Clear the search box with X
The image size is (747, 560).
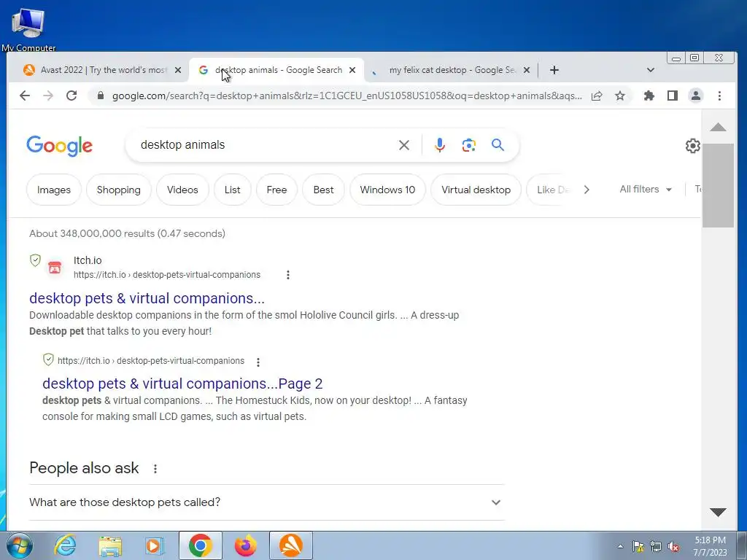404,145
